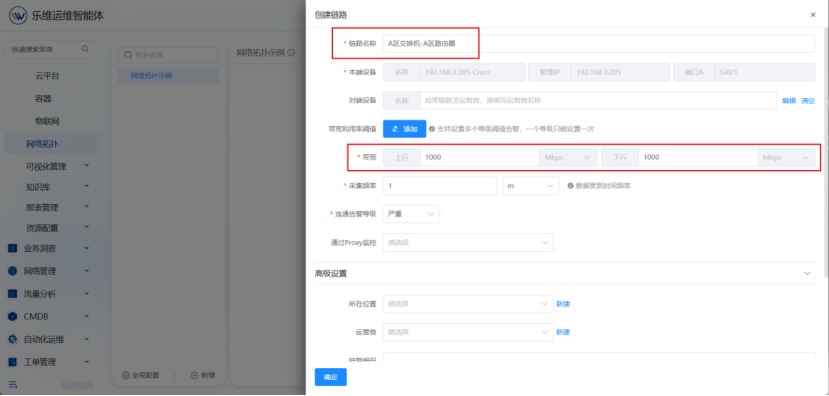This screenshot has width=829, height=396.
Task: Click the 链路名称 input field
Action: click(599, 44)
